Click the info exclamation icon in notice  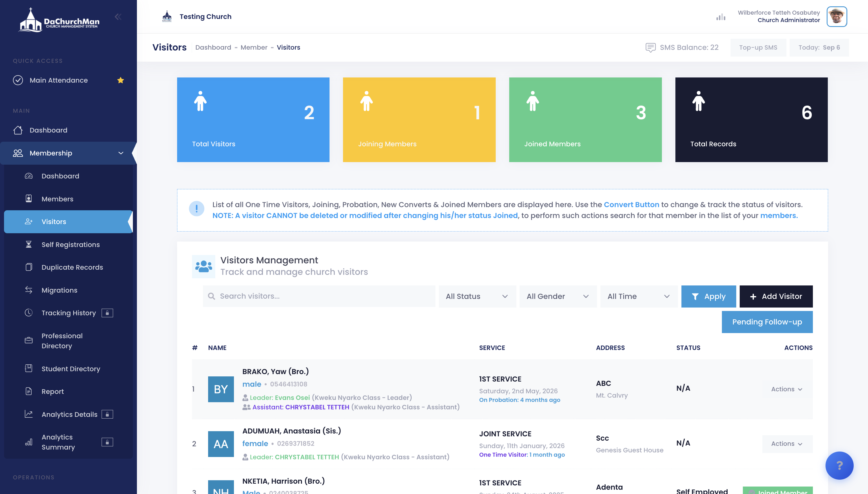pos(197,209)
